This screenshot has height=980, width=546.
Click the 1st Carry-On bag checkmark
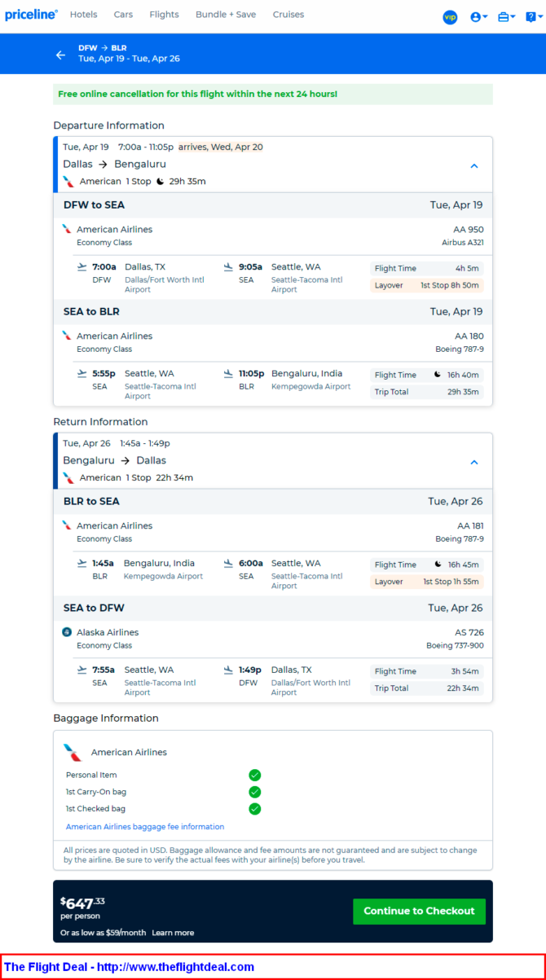tap(254, 792)
